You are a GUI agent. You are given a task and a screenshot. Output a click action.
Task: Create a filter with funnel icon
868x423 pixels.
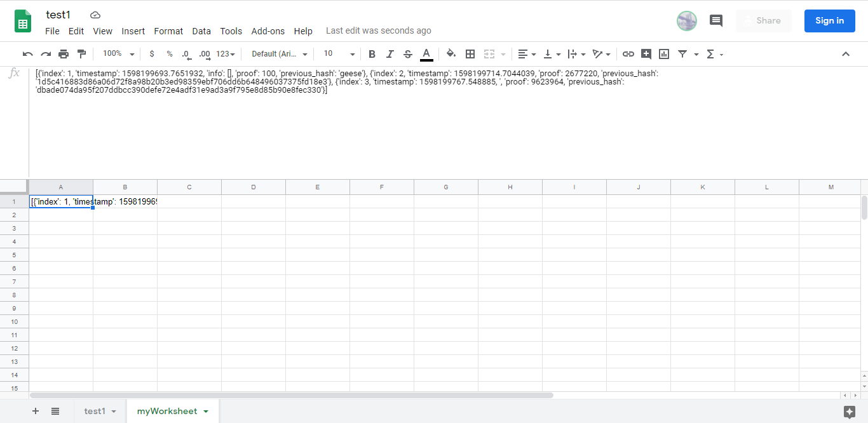[x=682, y=54]
